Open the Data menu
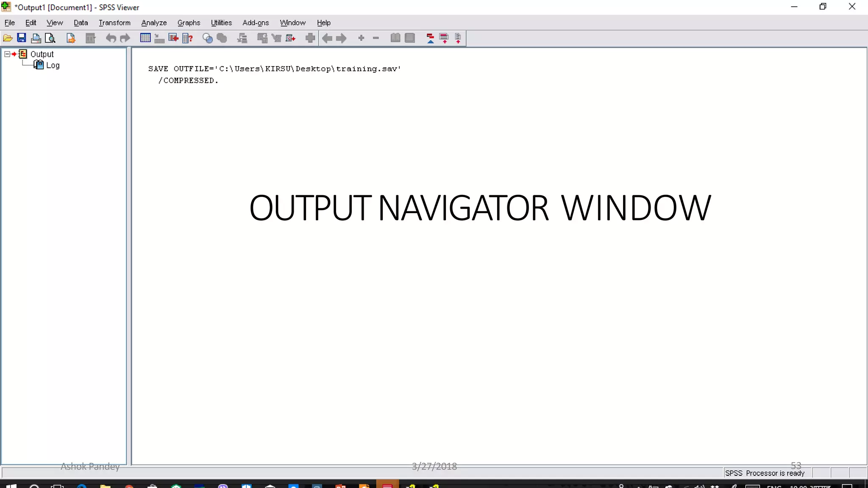This screenshot has width=868, height=488. pos(81,23)
